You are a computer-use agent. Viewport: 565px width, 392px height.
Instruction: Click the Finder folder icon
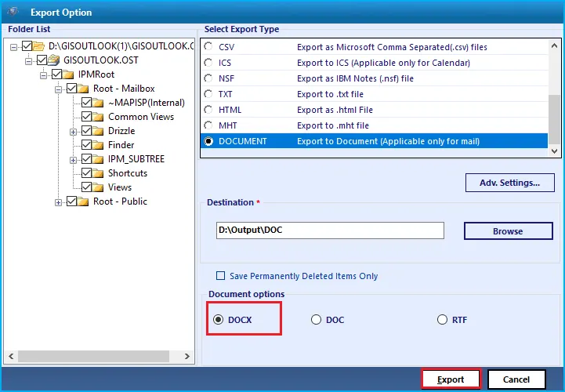98,145
